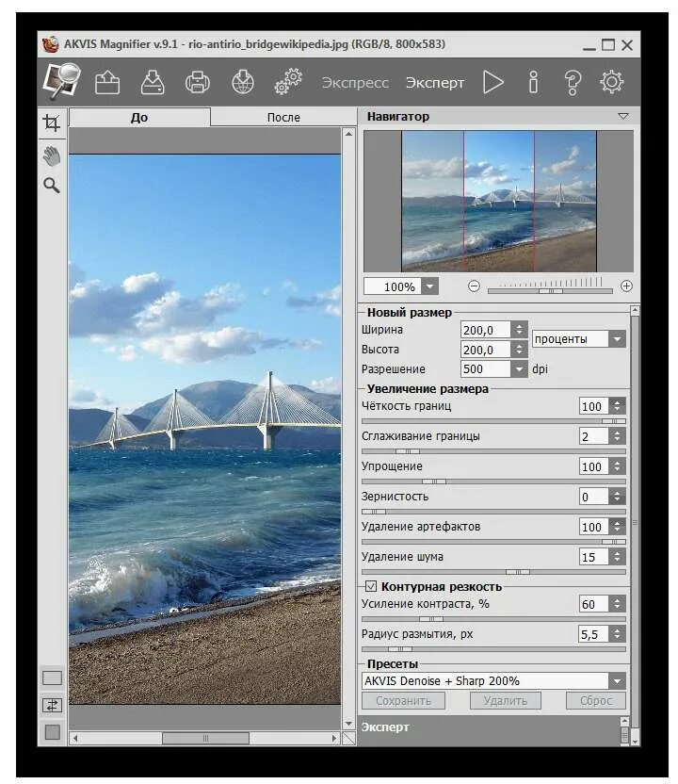The height and width of the screenshot is (784, 678).
Task: Click the image horizontal scrollbar
Action: click(x=205, y=738)
